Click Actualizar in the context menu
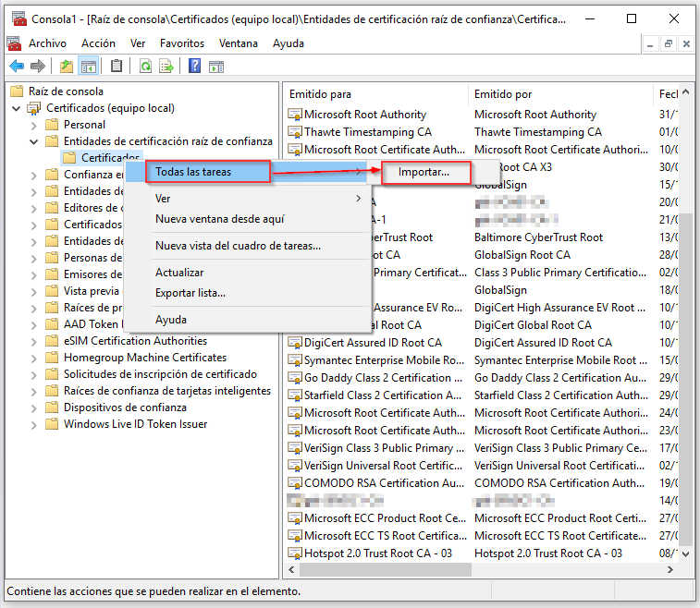The height and width of the screenshot is (608, 700). point(179,273)
